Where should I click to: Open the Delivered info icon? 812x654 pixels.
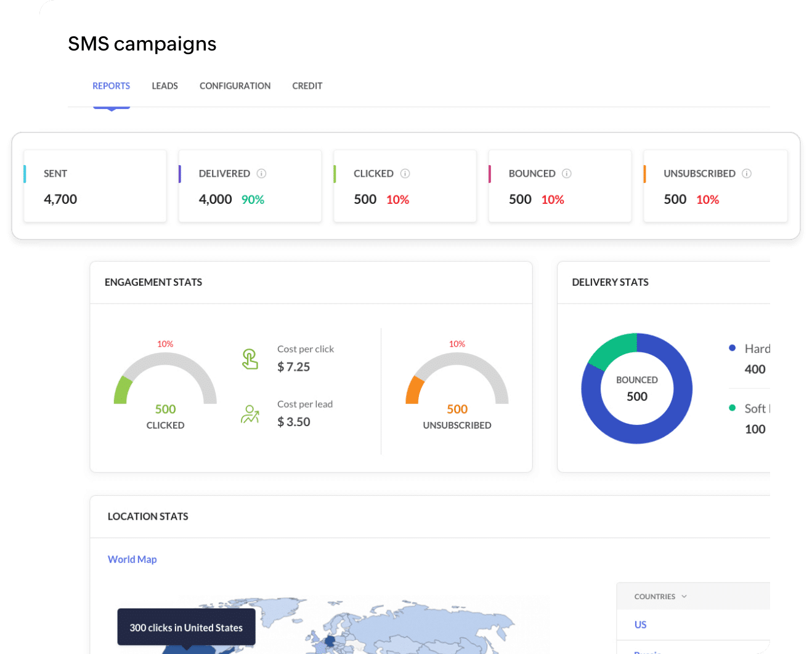click(262, 174)
